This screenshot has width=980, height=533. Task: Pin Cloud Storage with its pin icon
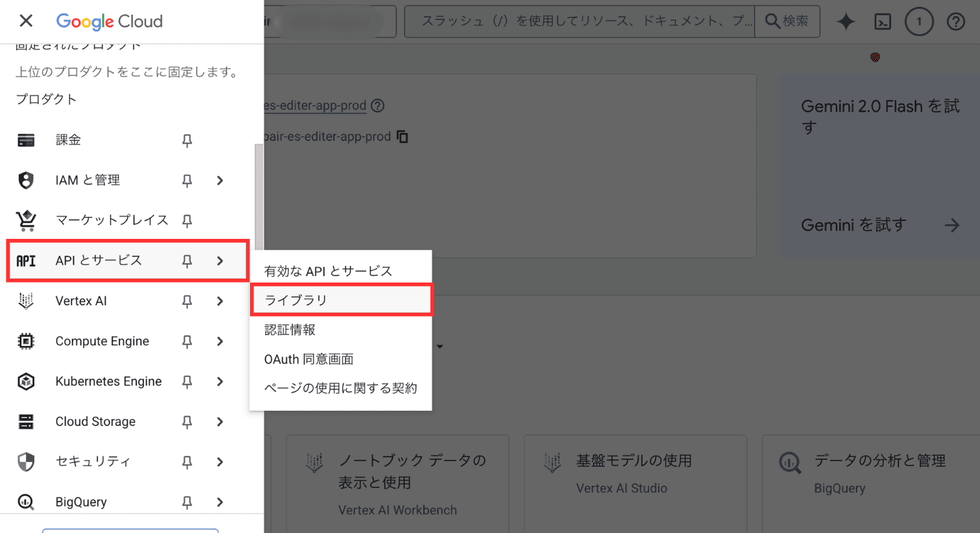click(x=187, y=422)
